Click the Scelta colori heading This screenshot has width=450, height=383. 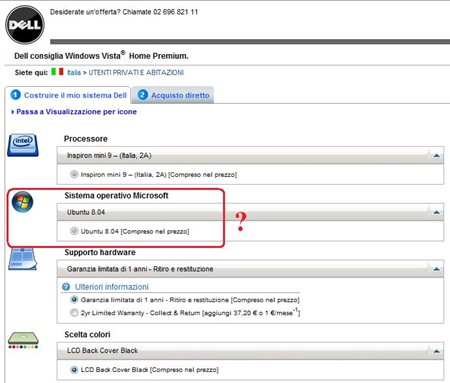(x=87, y=334)
